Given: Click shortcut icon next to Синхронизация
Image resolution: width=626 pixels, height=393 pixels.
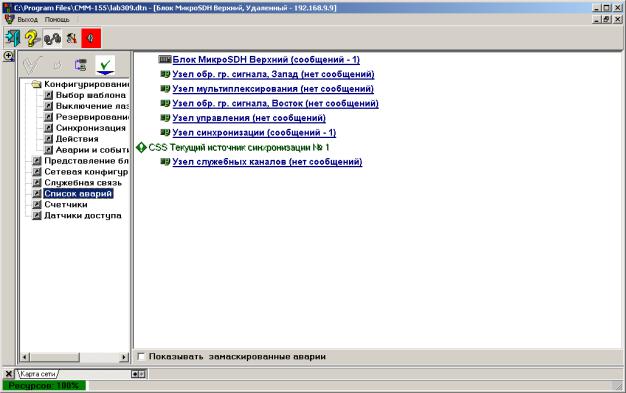Looking at the screenshot, I should [48, 128].
